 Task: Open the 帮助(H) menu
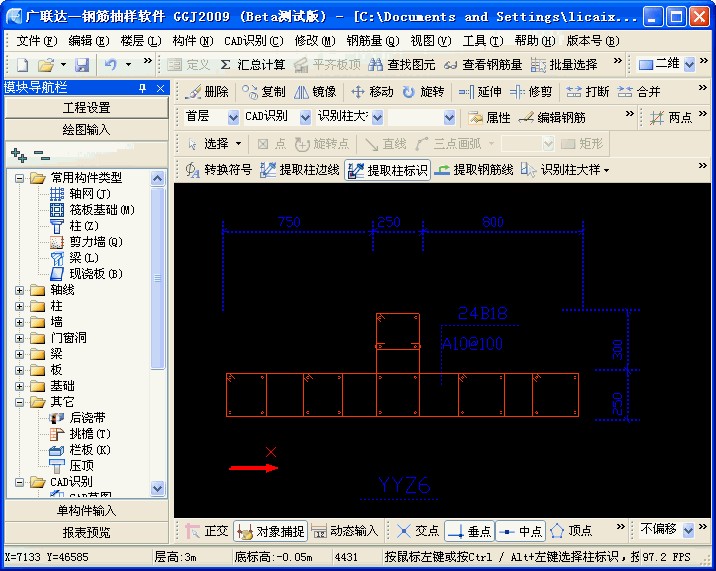(x=535, y=41)
